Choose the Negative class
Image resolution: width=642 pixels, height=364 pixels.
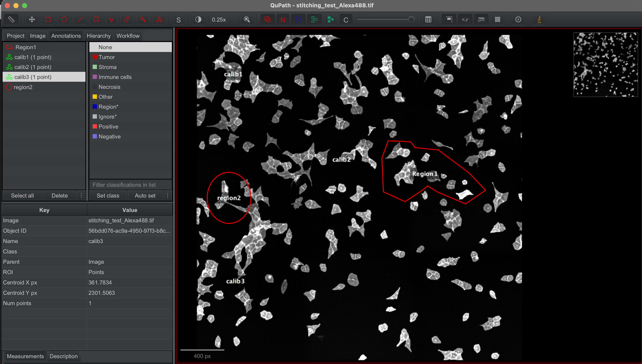point(130,136)
